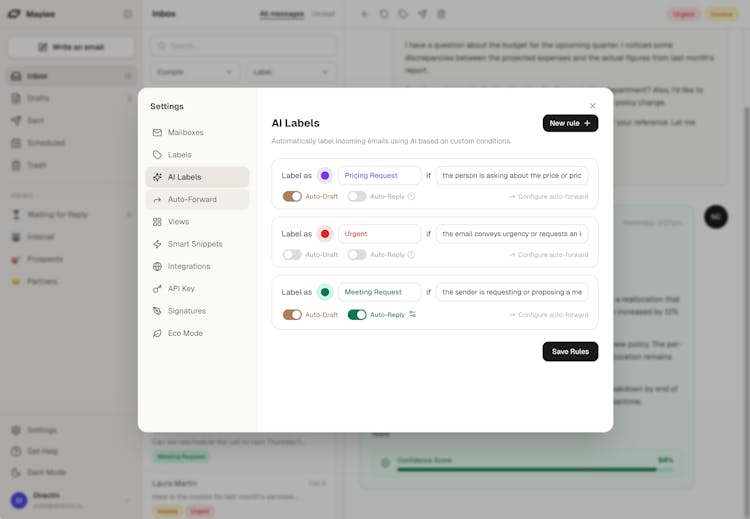This screenshot has height=519, width=750.
Task: Enable Auto-Draft for the Urgent rule
Action: 292,254
